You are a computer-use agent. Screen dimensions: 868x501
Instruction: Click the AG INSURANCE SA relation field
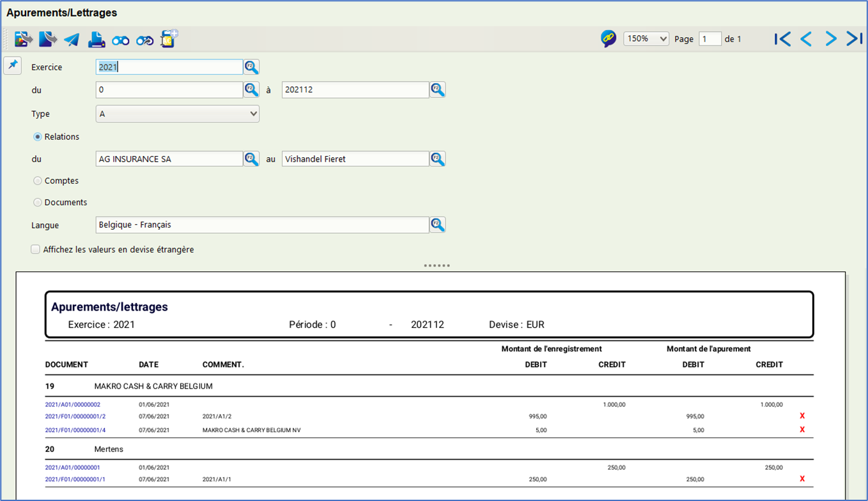pyautogui.click(x=169, y=158)
